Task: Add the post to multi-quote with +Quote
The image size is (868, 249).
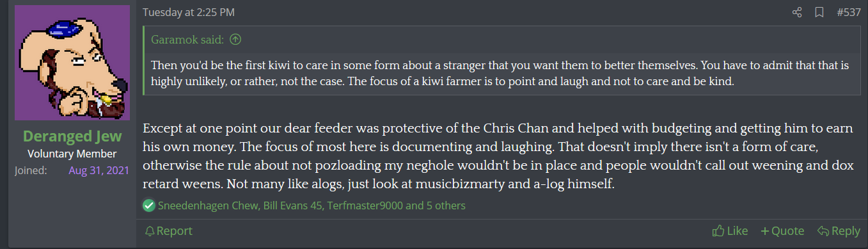Action: pos(782,231)
